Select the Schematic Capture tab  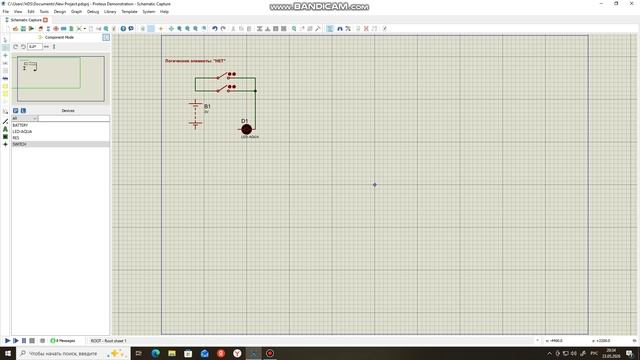pyautogui.click(x=26, y=20)
